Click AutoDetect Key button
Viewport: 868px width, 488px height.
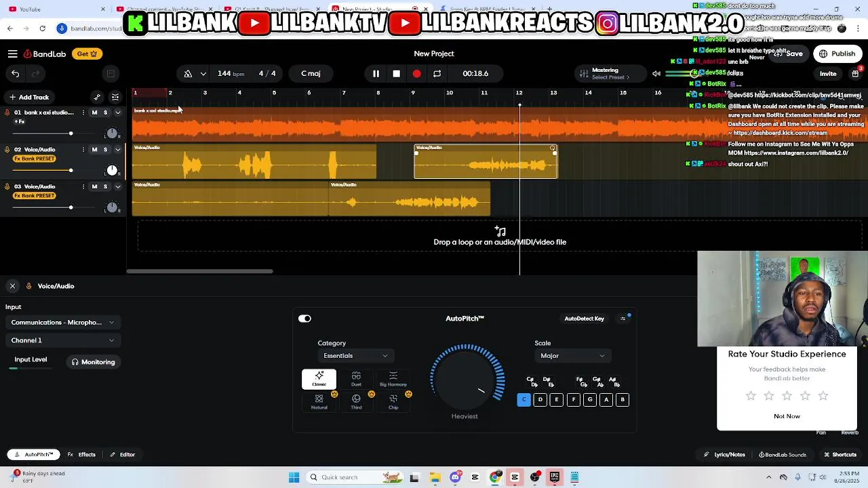(584, 319)
